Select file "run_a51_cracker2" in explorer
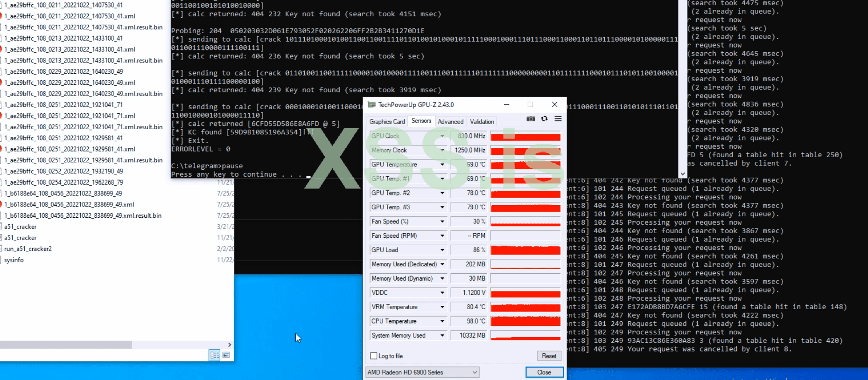The image size is (868, 380). pyautogui.click(x=28, y=249)
